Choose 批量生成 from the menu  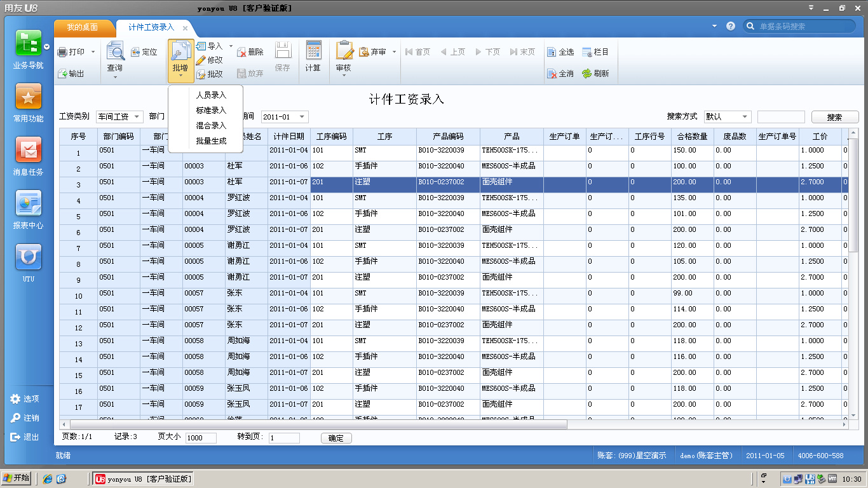click(212, 141)
